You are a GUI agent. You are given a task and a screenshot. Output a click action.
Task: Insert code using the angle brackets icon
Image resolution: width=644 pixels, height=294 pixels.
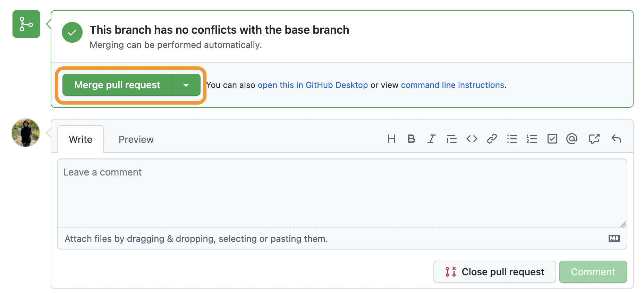pos(472,139)
